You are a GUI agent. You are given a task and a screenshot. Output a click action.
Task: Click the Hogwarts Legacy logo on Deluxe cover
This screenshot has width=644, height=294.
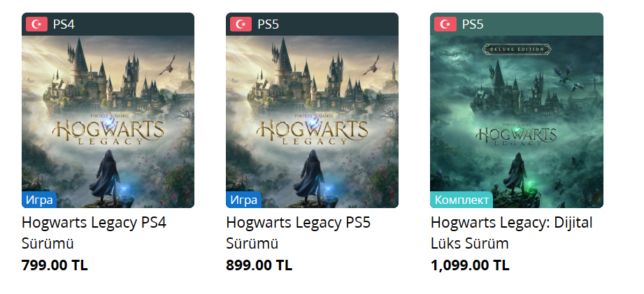click(516, 134)
